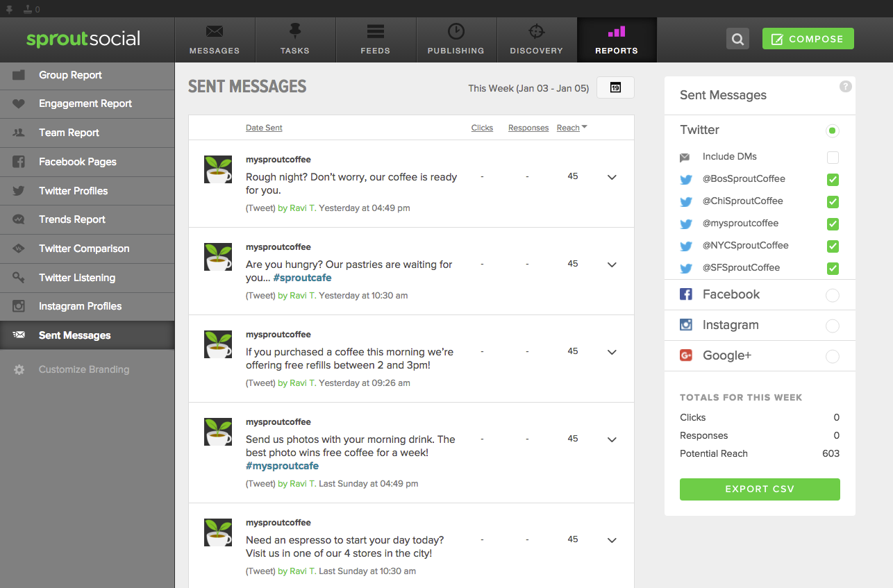The image size is (893, 588).
Task: Click the Engagement Report heart icon
Action: [19, 104]
